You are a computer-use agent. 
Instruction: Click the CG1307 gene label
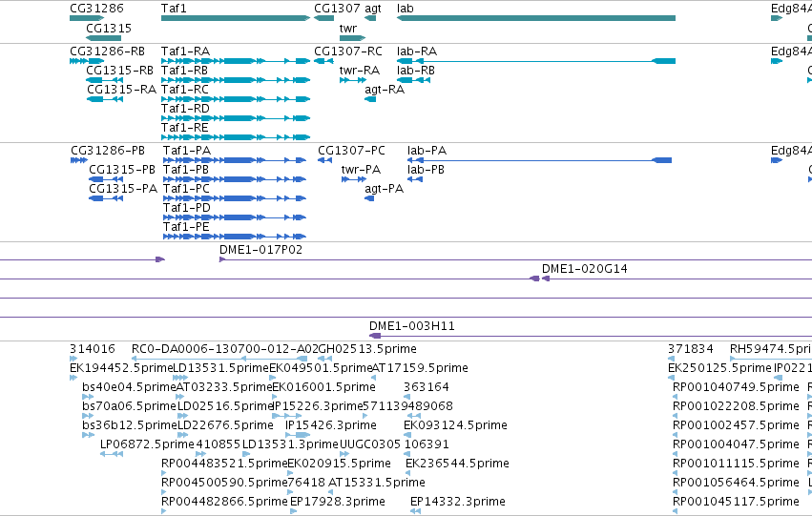(x=337, y=9)
